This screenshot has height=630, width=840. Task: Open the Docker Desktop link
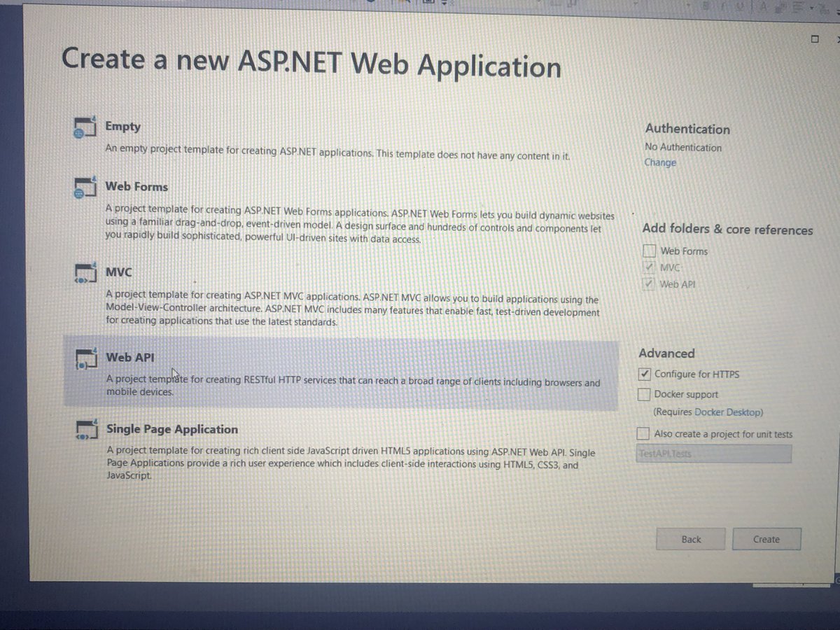pos(727,412)
